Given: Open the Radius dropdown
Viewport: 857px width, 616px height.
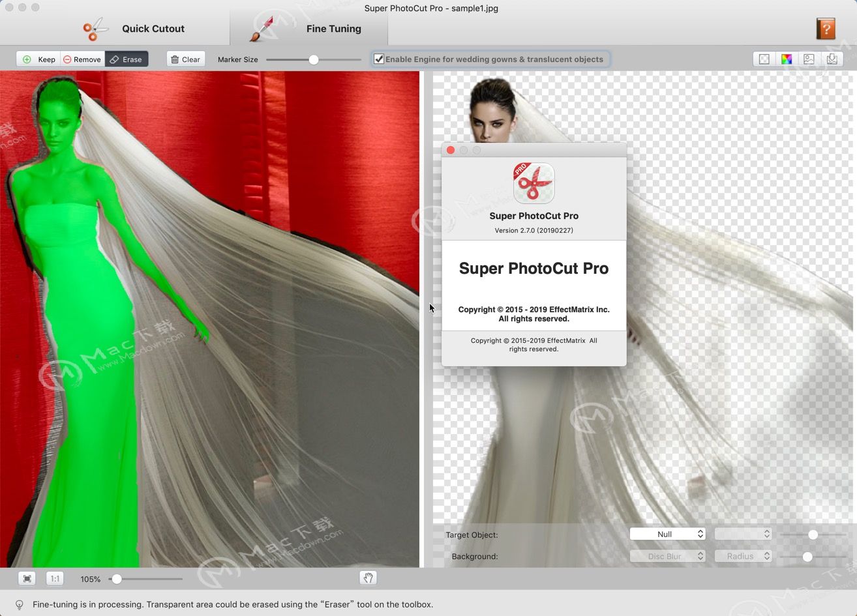Looking at the screenshot, I should click(x=743, y=556).
